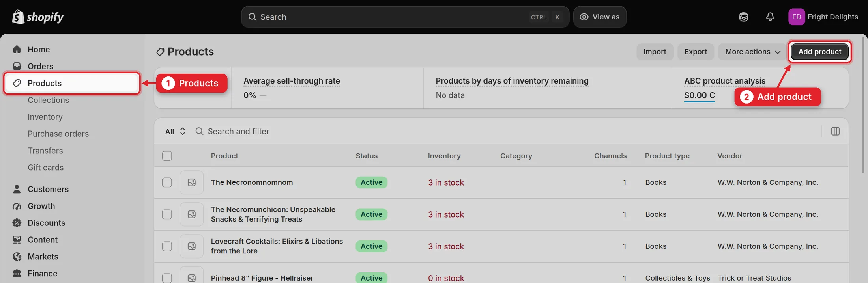Click The Necronomnomnom product image thumbnail
This screenshot has width=868, height=283.
(x=192, y=182)
